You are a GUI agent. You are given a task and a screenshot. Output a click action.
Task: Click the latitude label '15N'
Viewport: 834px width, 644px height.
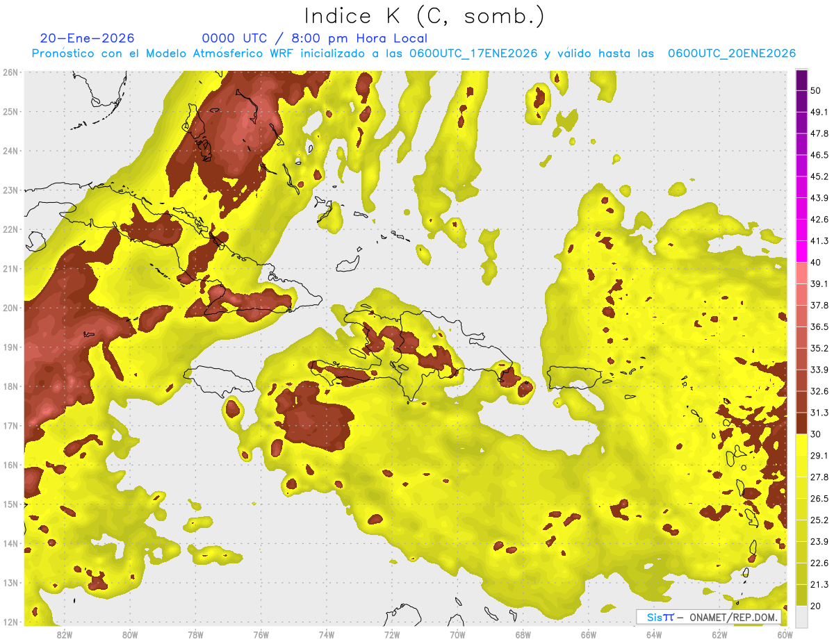tap(10, 504)
